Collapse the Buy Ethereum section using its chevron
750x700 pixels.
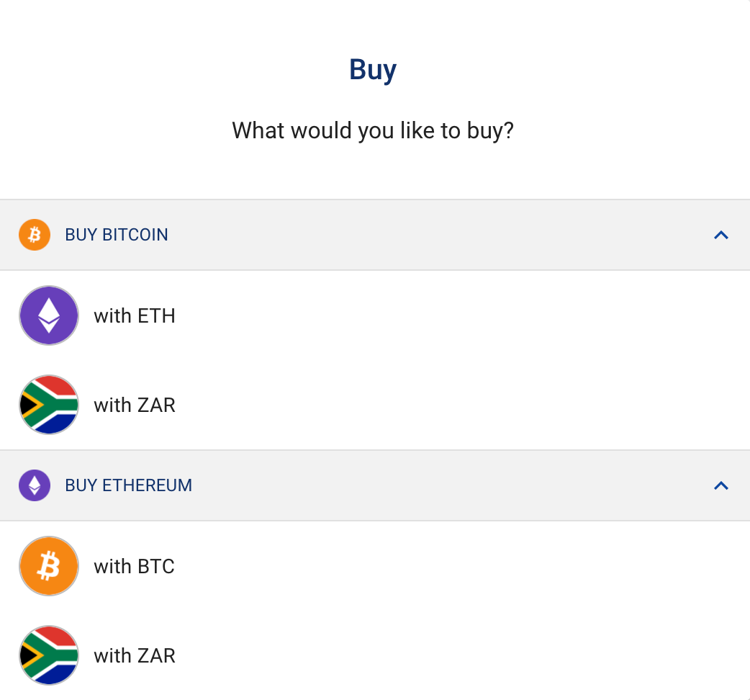[720, 485]
